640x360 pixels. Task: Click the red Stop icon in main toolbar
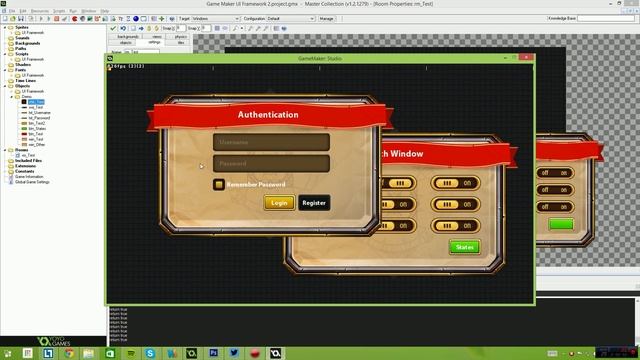click(56, 18)
